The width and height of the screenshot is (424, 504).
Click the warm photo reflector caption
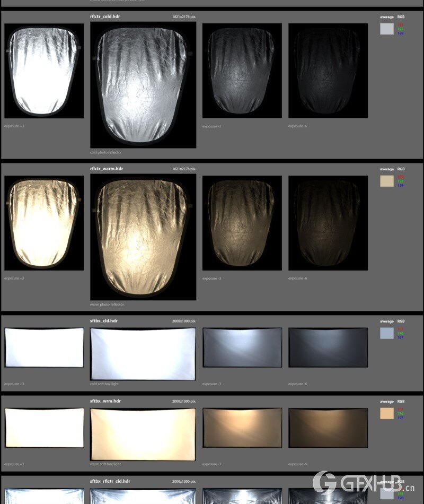[x=106, y=305]
